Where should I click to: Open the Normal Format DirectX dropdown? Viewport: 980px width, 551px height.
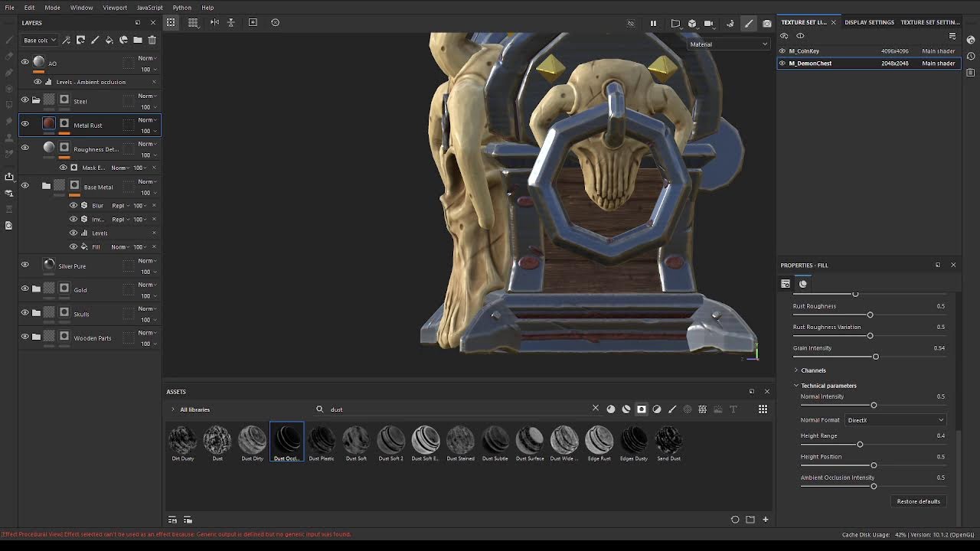[895, 420]
